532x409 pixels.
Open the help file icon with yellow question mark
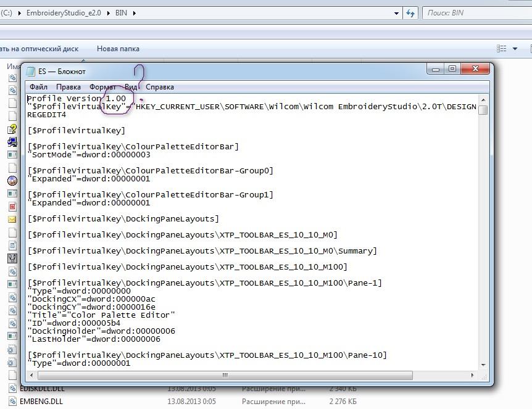pyautogui.click(x=12, y=129)
